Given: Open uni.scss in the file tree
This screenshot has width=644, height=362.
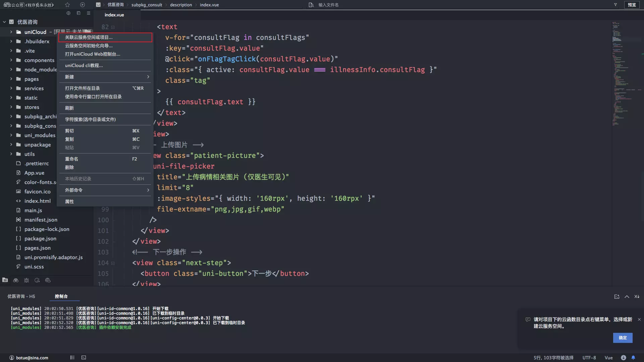Looking at the screenshot, I should [x=34, y=266].
